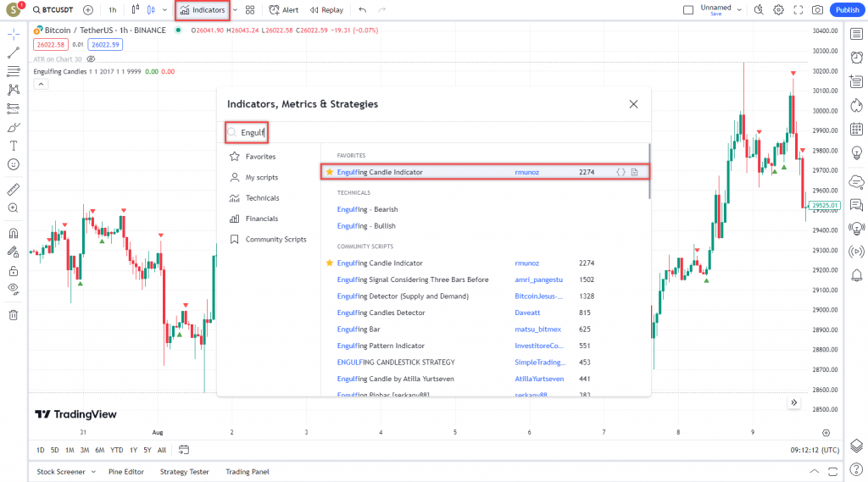View source code of favorited Engulfing indicator
This screenshot has width=868, height=482.
620,172
